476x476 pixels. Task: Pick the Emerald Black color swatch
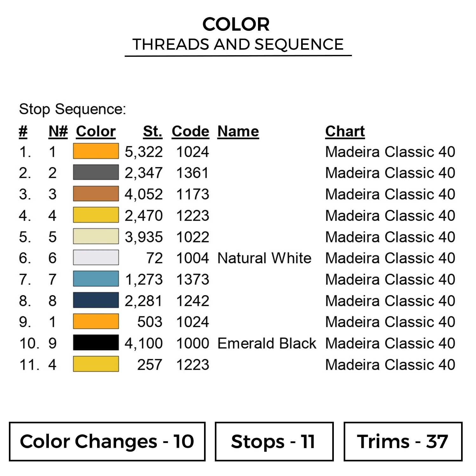point(96,343)
